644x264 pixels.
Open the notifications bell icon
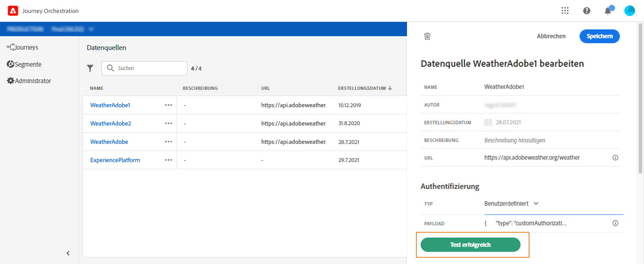pos(608,11)
